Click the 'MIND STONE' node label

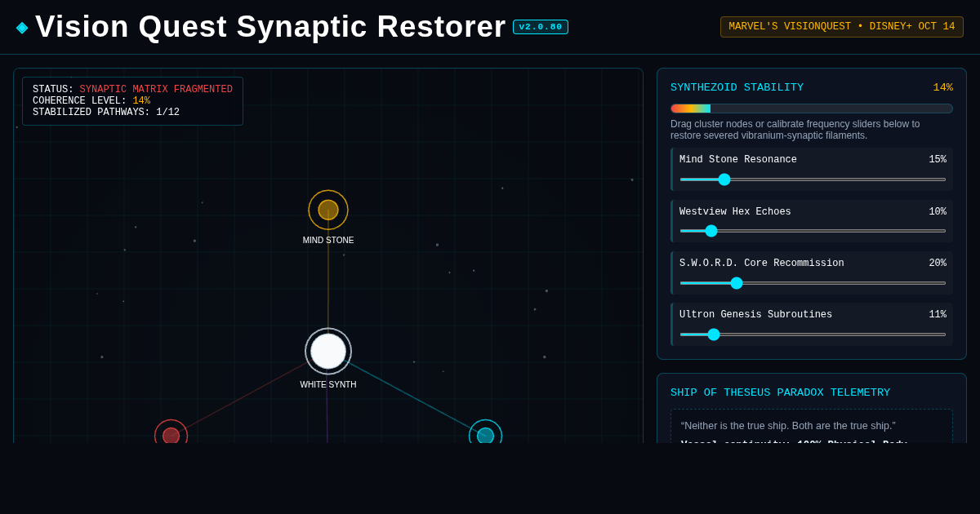[x=328, y=241]
